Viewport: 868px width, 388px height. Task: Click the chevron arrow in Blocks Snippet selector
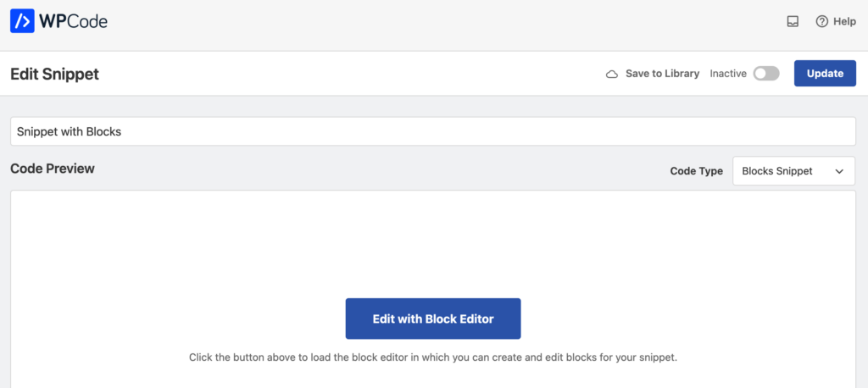click(x=839, y=172)
